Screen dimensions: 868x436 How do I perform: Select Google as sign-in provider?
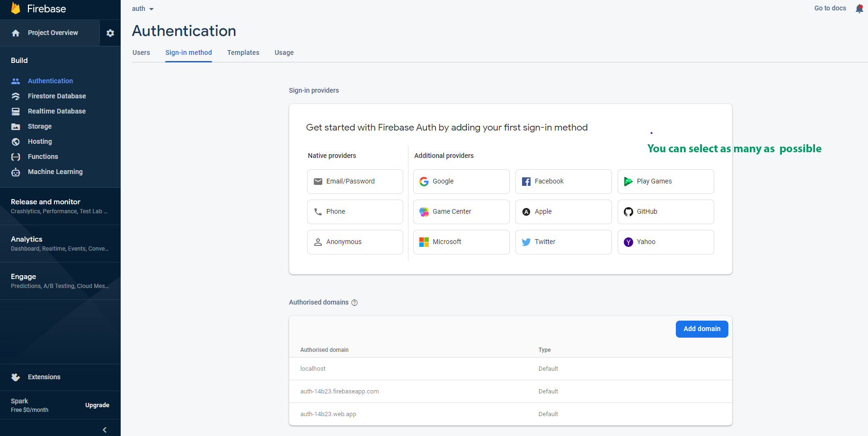pos(461,182)
